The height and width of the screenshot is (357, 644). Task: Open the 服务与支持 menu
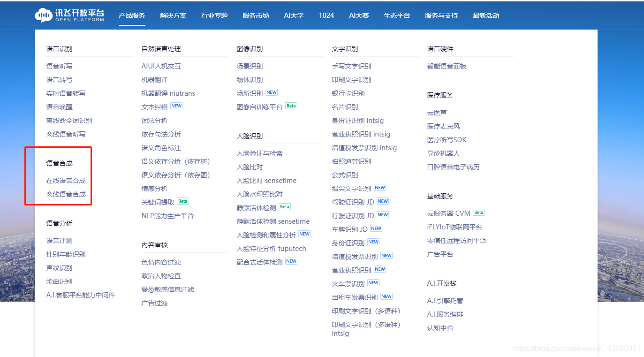pyautogui.click(x=441, y=15)
